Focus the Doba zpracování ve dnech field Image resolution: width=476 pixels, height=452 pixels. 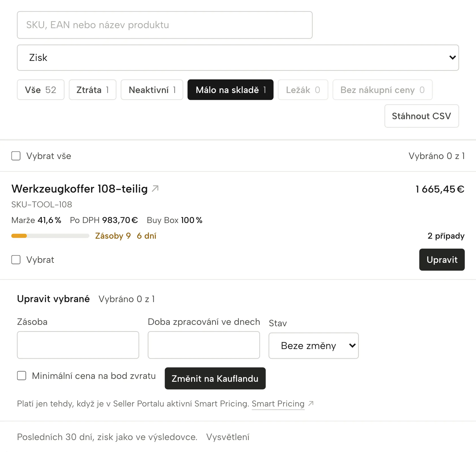(x=204, y=345)
